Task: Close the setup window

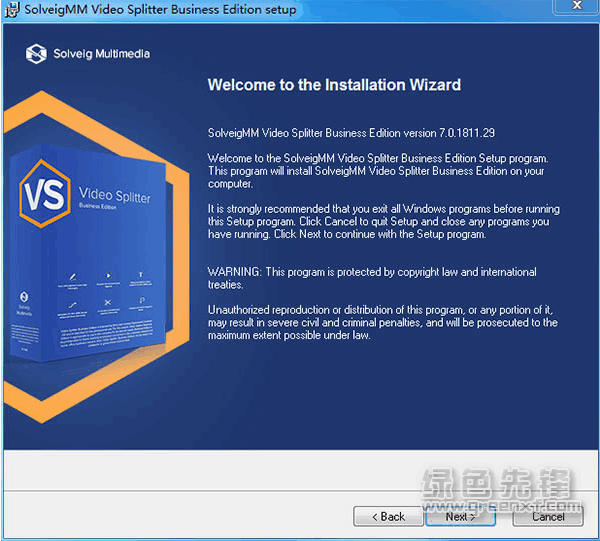Action: pos(577,5)
